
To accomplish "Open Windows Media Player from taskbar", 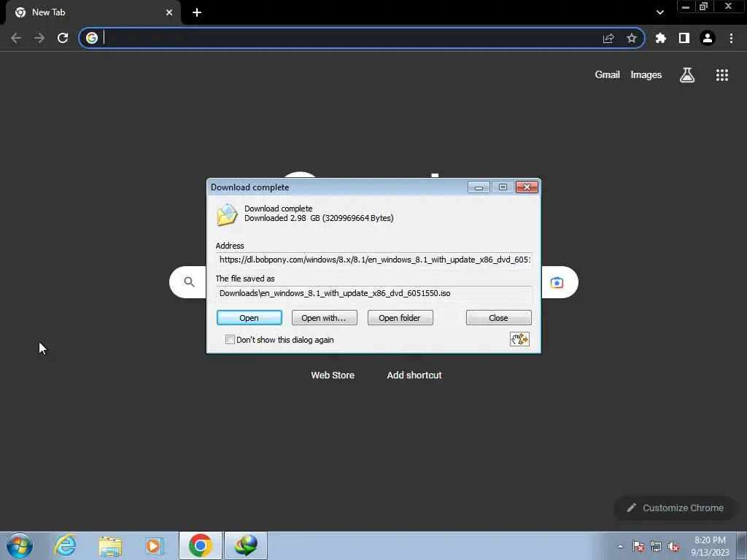I will coord(155,545).
